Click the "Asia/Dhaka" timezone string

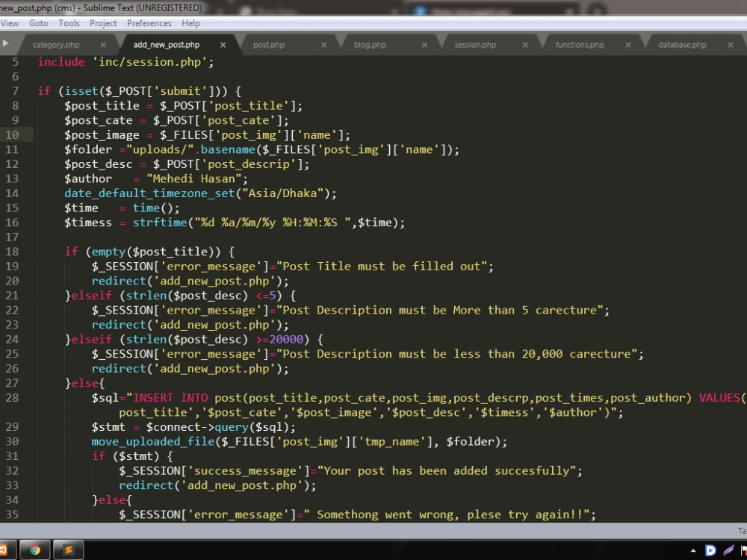[283, 193]
